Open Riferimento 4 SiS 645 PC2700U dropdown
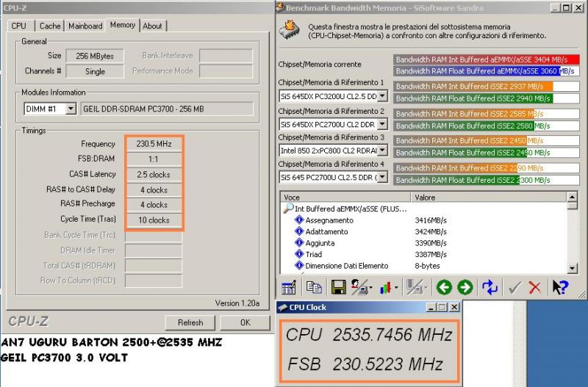Image resolution: width=588 pixels, height=387 pixels. point(382,177)
